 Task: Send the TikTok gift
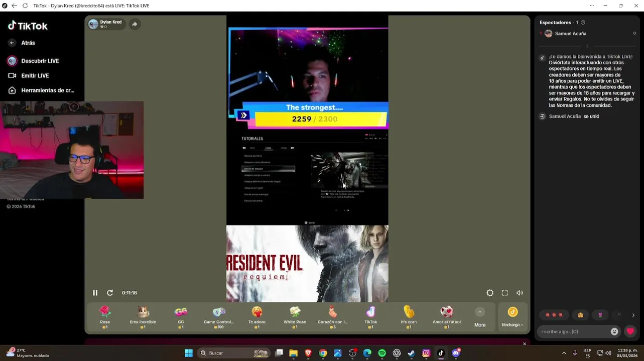(370, 317)
